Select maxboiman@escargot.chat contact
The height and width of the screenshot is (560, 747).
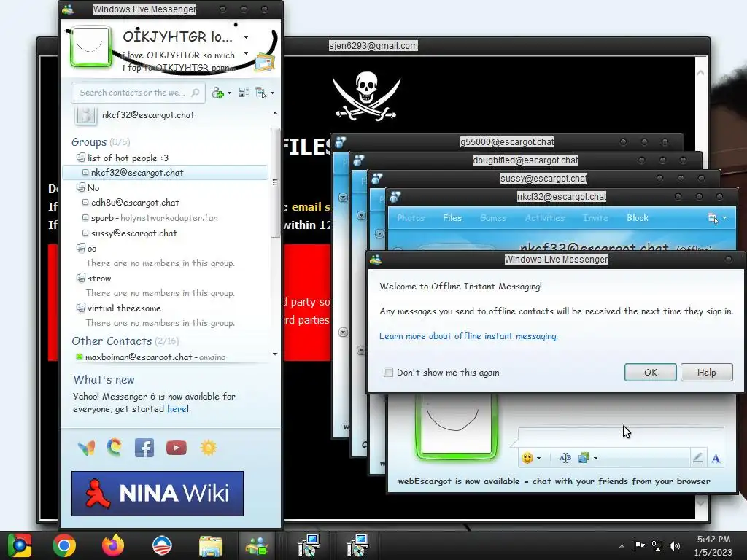click(x=150, y=357)
